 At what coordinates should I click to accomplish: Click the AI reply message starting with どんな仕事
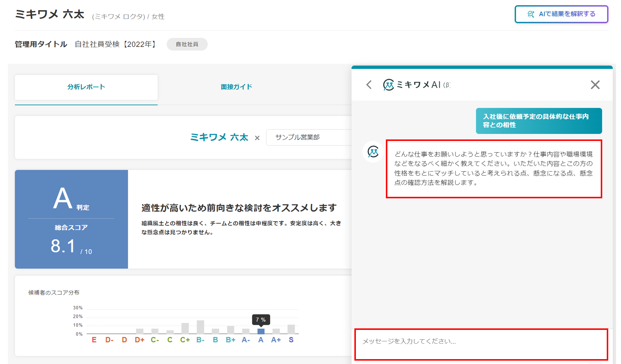tap(493, 168)
